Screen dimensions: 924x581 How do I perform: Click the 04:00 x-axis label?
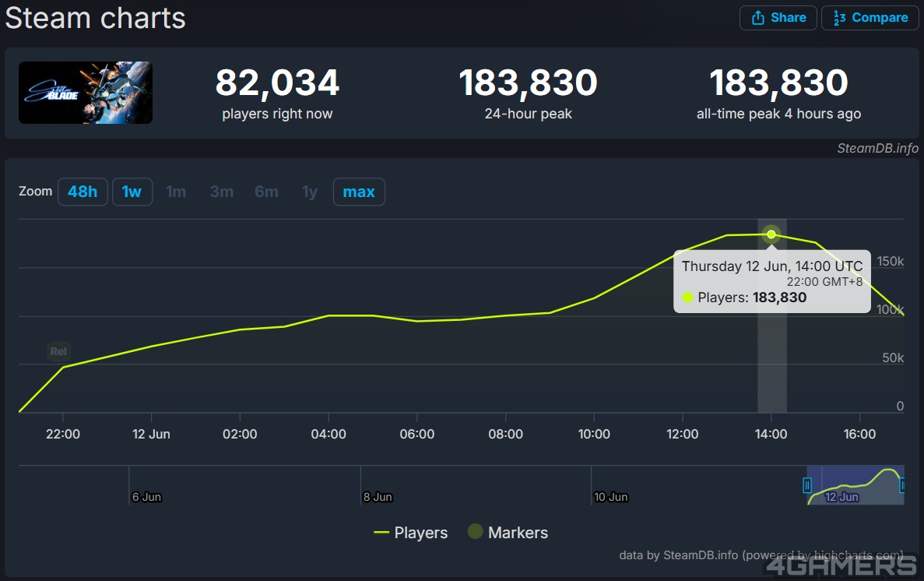(x=328, y=434)
